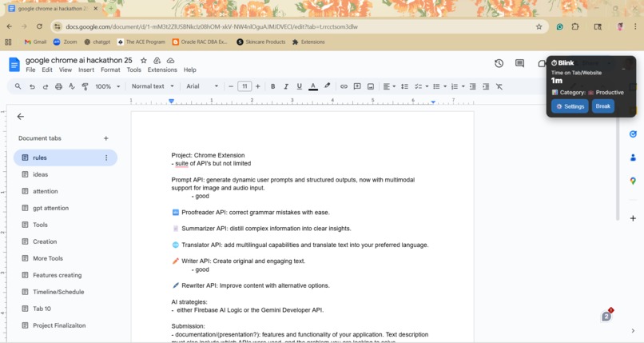Image resolution: width=644 pixels, height=343 pixels.
Task: Star the document
Action: point(143,61)
